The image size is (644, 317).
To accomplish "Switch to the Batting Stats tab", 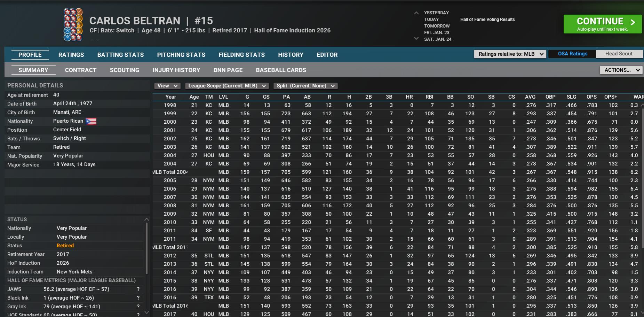I will coord(120,55).
